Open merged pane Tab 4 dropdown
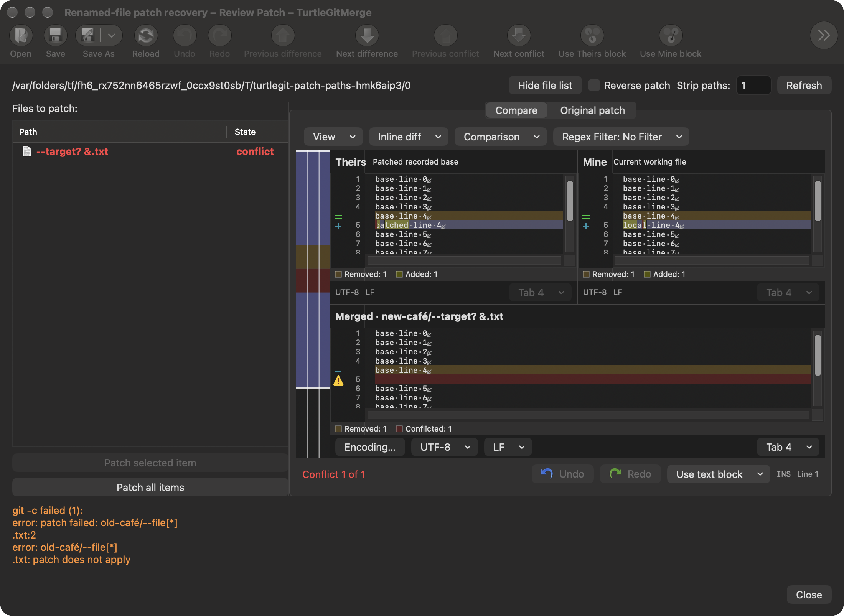This screenshot has height=616, width=844. click(788, 447)
